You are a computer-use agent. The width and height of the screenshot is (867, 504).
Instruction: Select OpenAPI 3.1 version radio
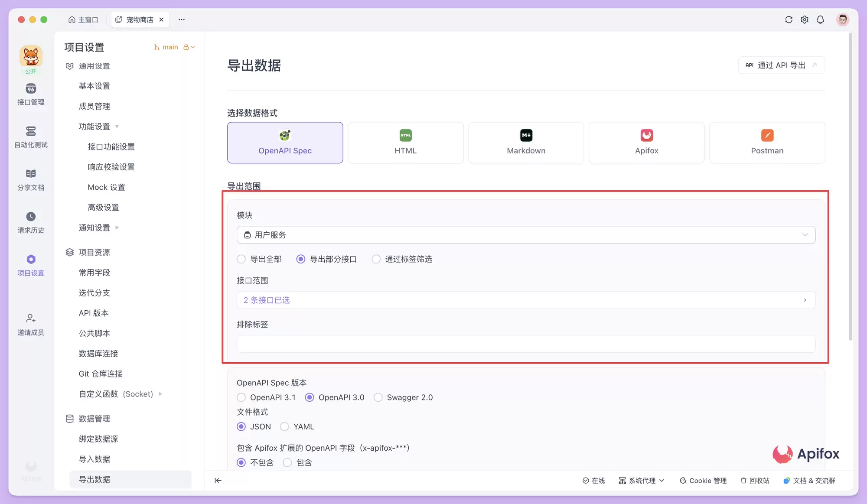(x=241, y=397)
